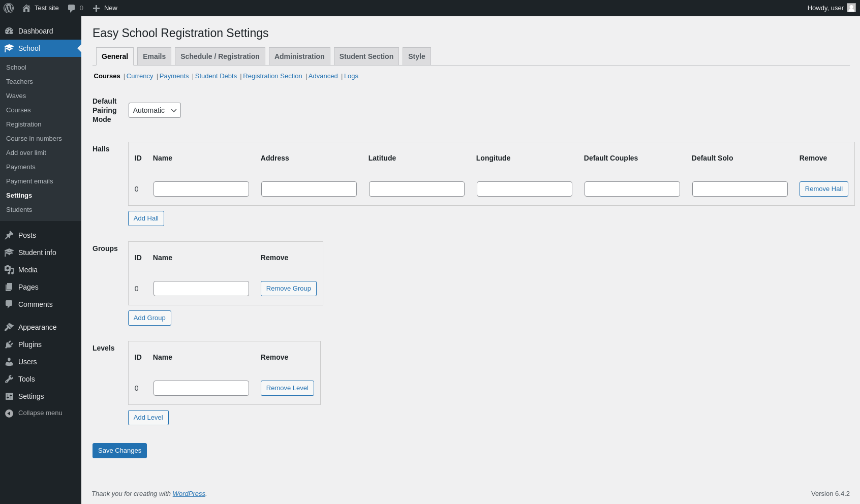This screenshot has height=504, width=860.
Task: Click the Plugins plug icon
Action: pos(9,344)
